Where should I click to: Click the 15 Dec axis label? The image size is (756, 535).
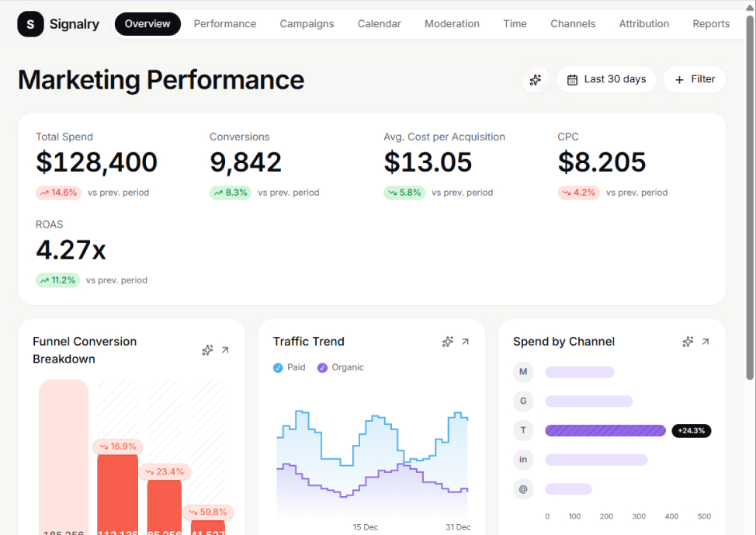coord(366,527)
